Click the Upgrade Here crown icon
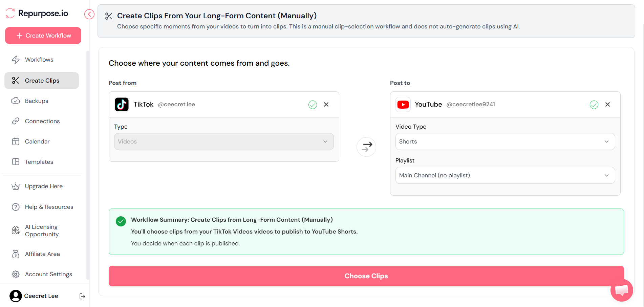The image size is (644, 307). click(x=16, y=186)
